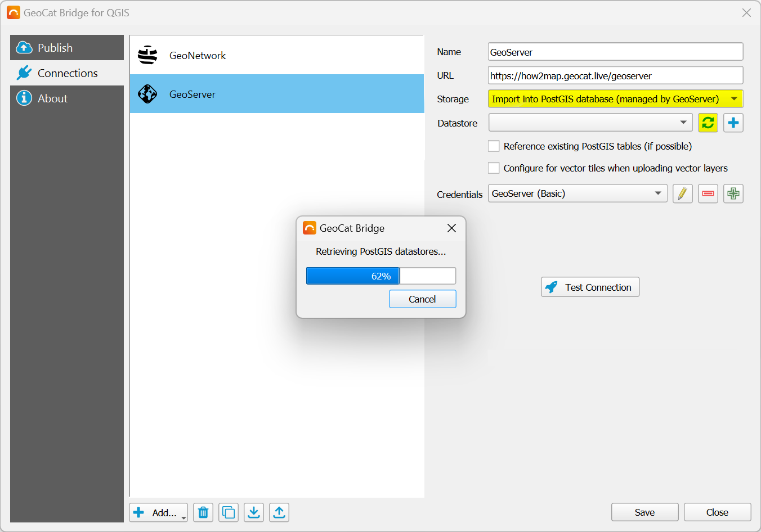Click the blue plus add datastore icon

pos(733,123)
